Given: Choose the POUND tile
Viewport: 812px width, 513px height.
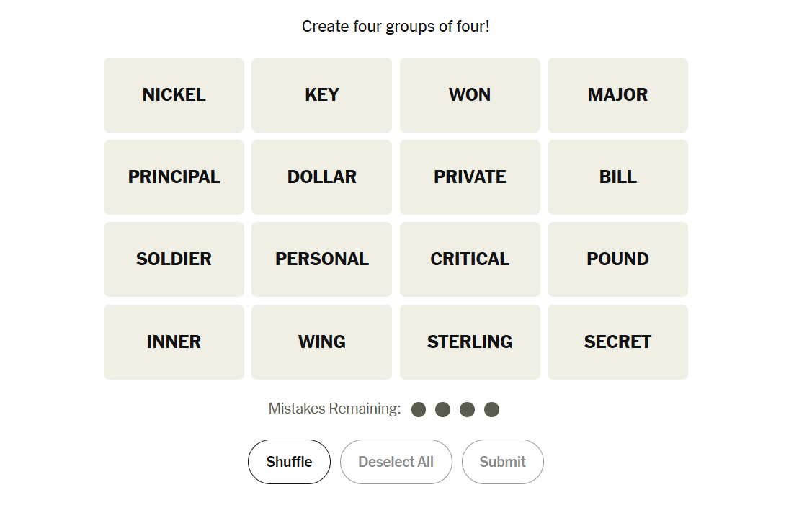Looking at the screenshot, I should tap(617, 259).
